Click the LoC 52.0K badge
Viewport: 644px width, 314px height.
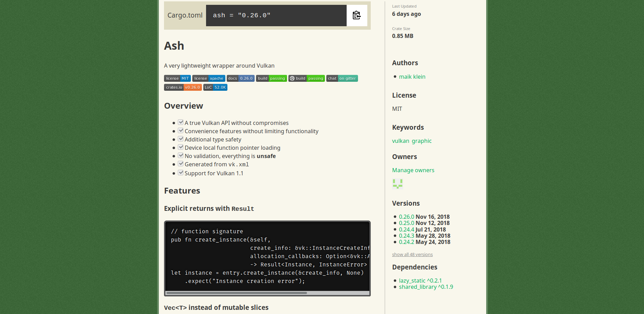coord(215,87)
